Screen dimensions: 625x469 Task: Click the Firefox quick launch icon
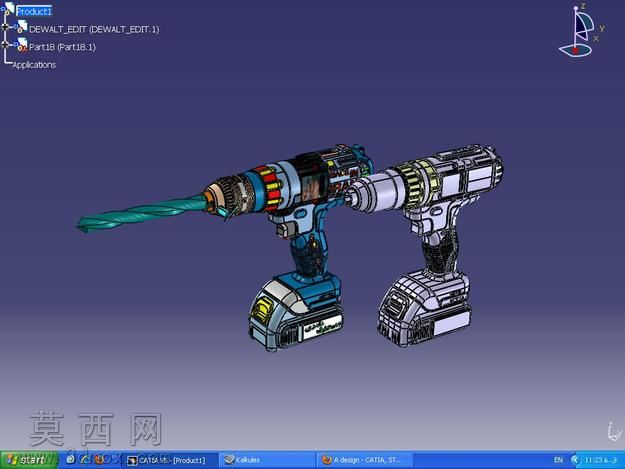(99, 460)
